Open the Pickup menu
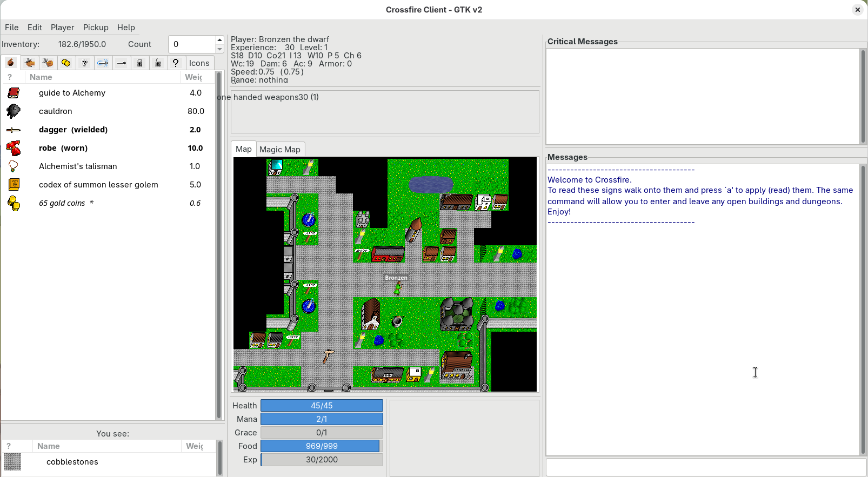Screen dimensions: 868x477 (96, 28)
